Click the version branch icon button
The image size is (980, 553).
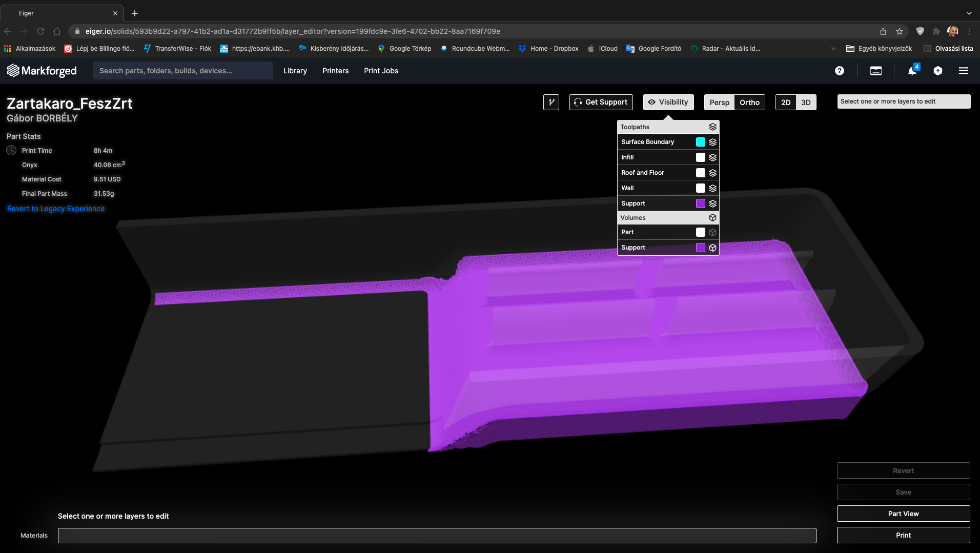tap(551, 102)
